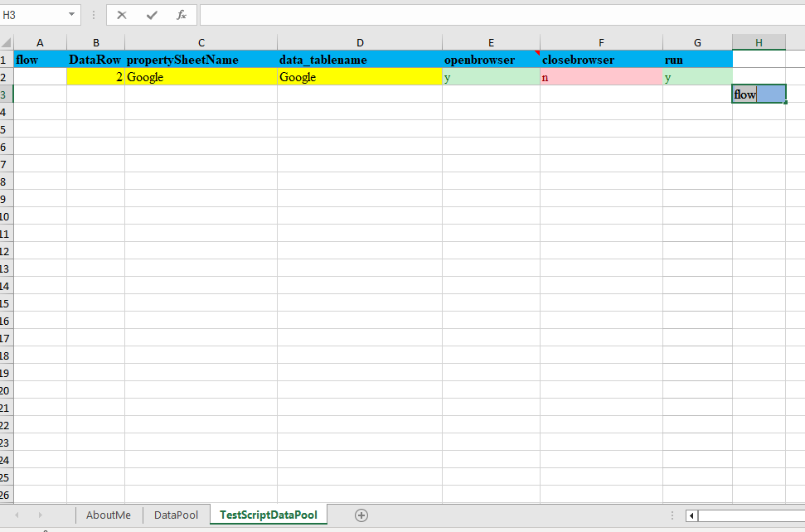Open the DataPool sheet tab

coord(176,515)
